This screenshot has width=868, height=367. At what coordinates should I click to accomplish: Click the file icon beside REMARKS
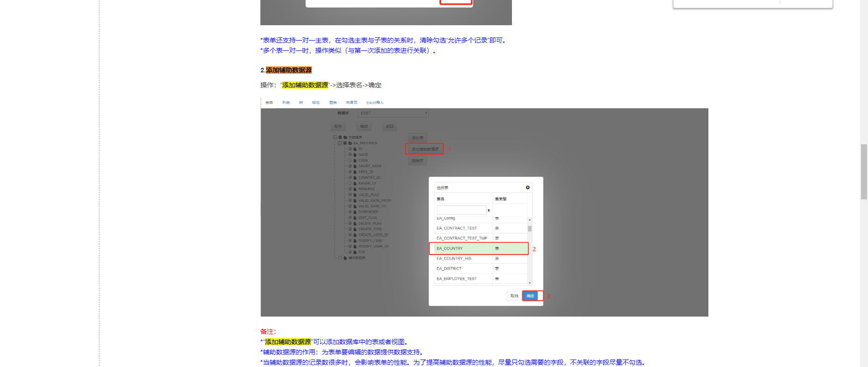coord(355,189)
